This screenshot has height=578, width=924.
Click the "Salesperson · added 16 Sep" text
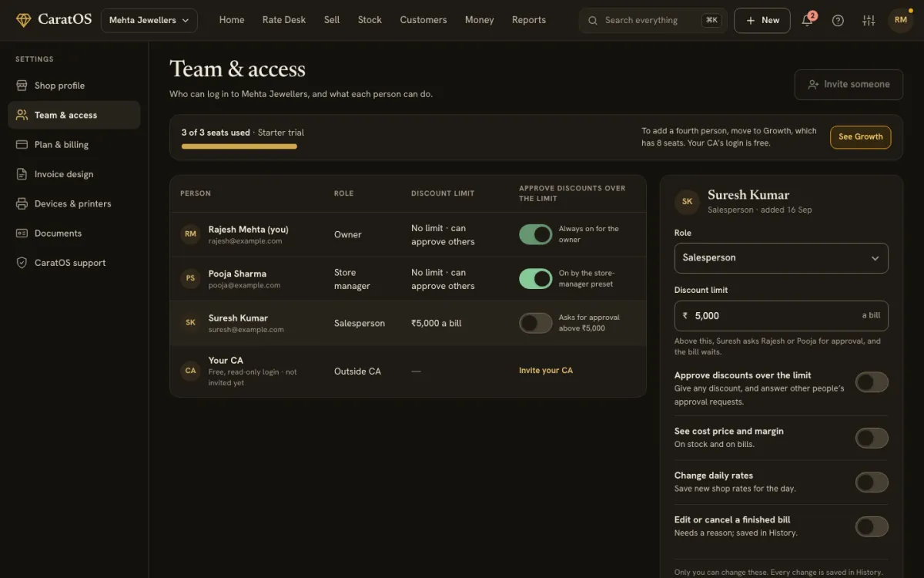(x=759, y=210)
